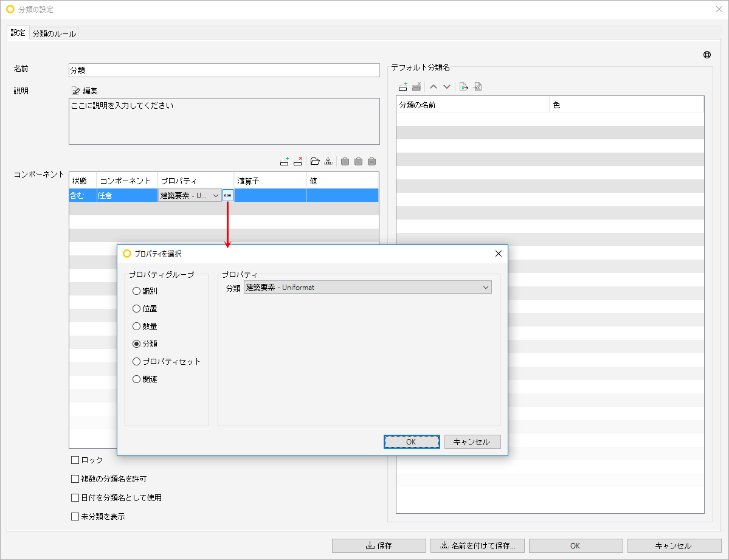Click the 色 column header
Image resolution: width=729 pixels, height=560 pixels.
click(626, 105)
